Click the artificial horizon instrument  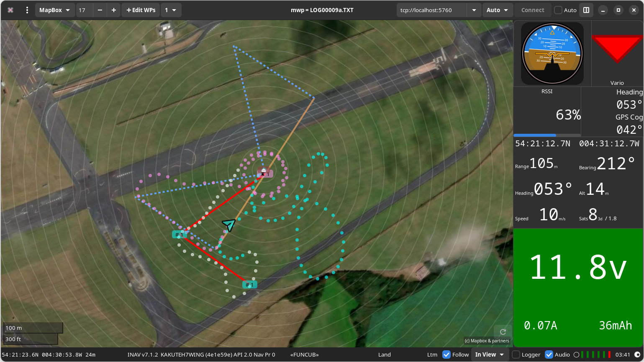(x=552, y=54)
